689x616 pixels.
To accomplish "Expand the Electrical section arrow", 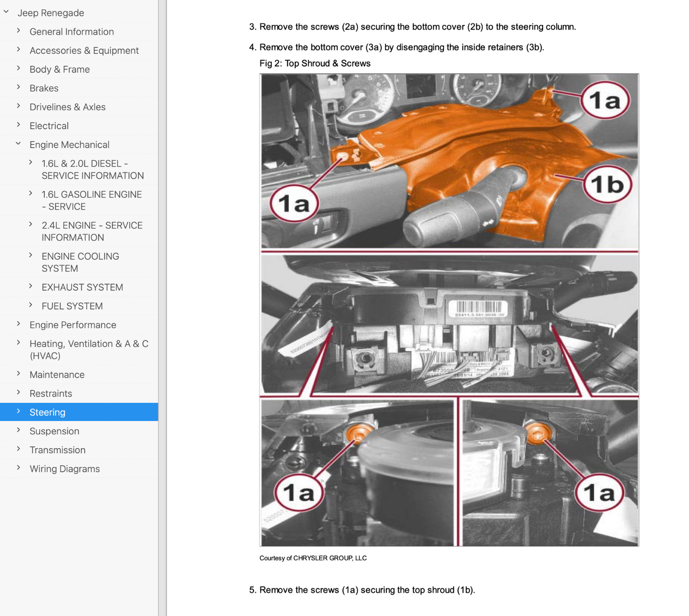I will pos(19,125).
